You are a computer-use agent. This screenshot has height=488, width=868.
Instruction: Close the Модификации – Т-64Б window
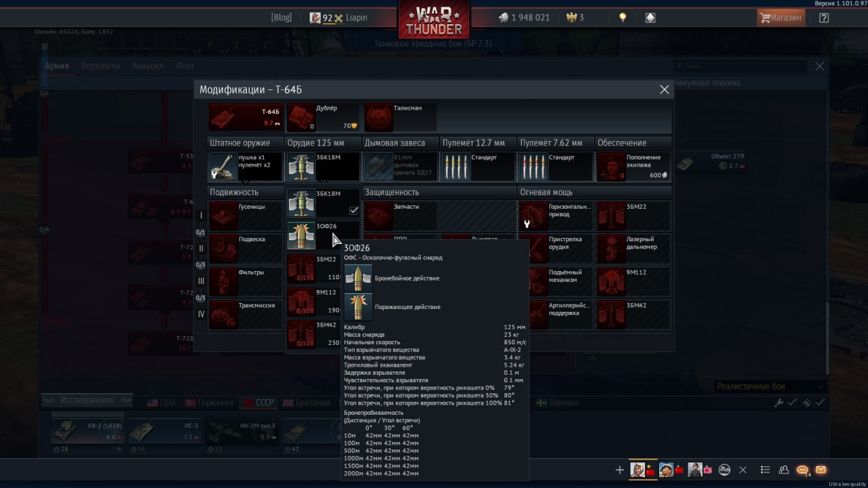665,89
